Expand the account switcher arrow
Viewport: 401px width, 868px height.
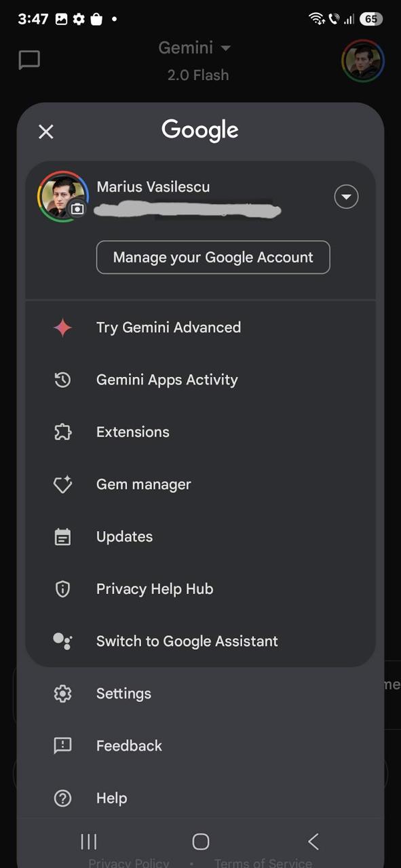click(x=346, y=197)
